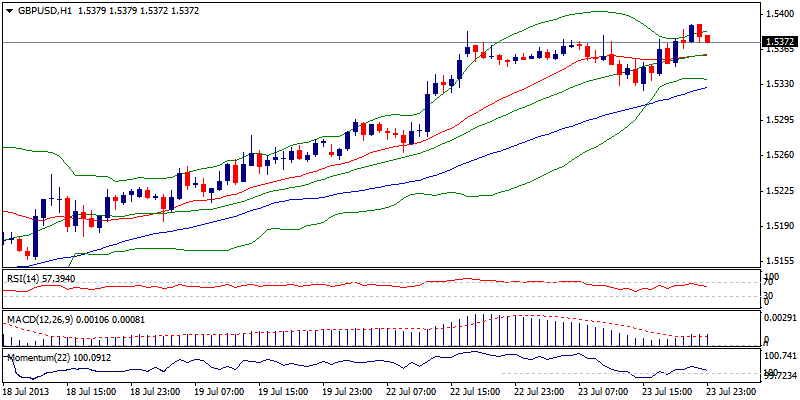Click the tall blue candle at 22 Jul 07:00
Screen dimensions: 800x400
pyautogui.click(x=427, y=110)
